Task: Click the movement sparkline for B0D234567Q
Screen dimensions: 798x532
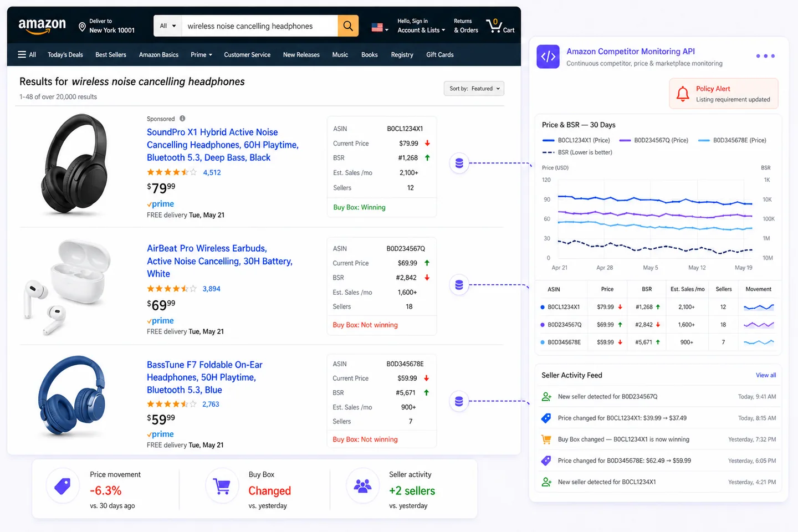Action: (x=759, y=325)
